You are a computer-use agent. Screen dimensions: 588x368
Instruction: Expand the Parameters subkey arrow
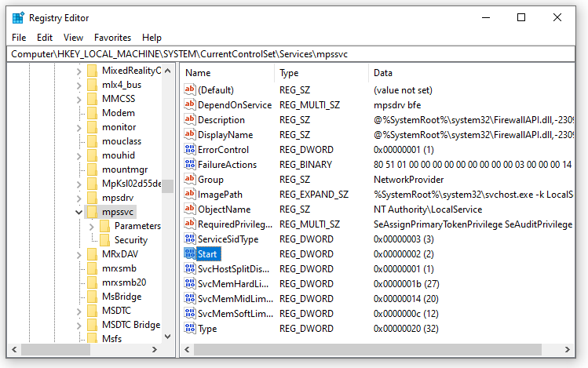coord(92,226)
